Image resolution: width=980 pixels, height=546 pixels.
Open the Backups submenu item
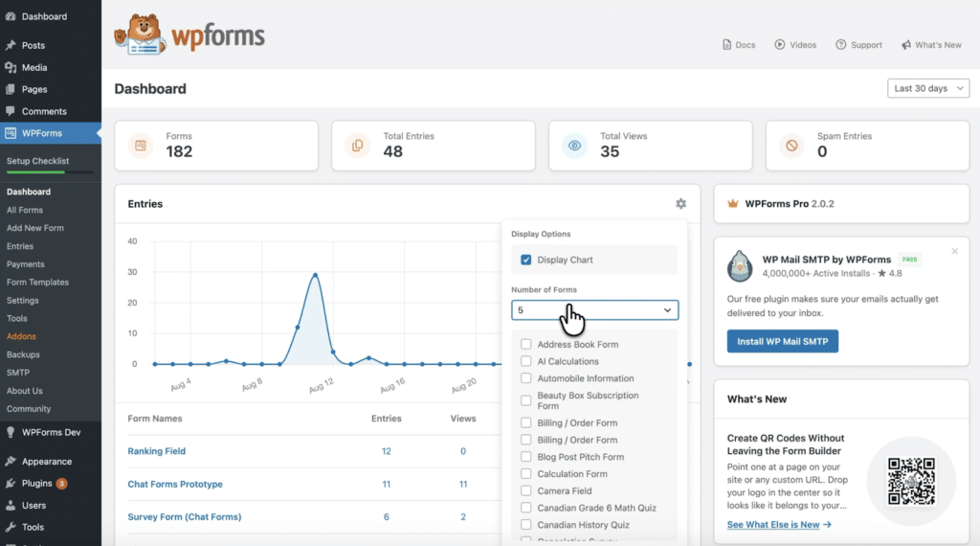(23, 354)
